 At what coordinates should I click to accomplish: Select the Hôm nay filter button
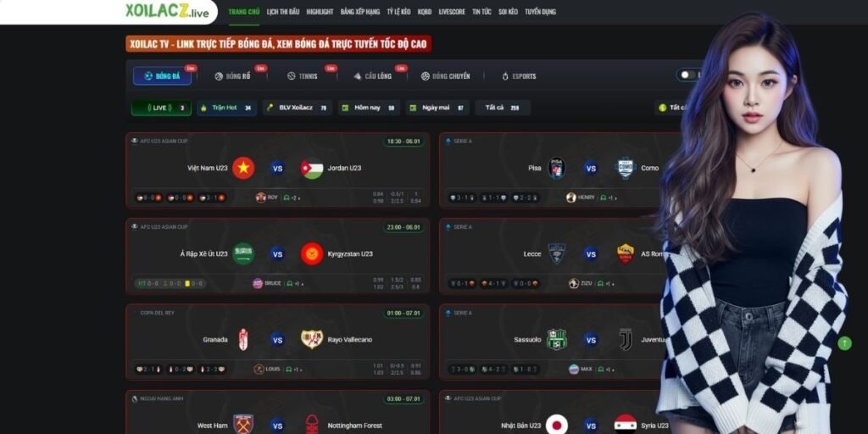pos(369,108)
